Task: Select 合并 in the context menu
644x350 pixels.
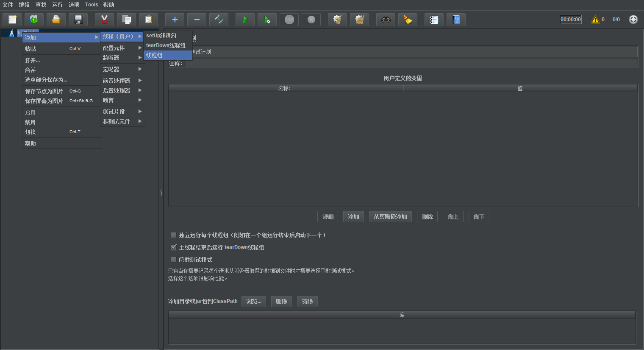Action: coord(62,70)
